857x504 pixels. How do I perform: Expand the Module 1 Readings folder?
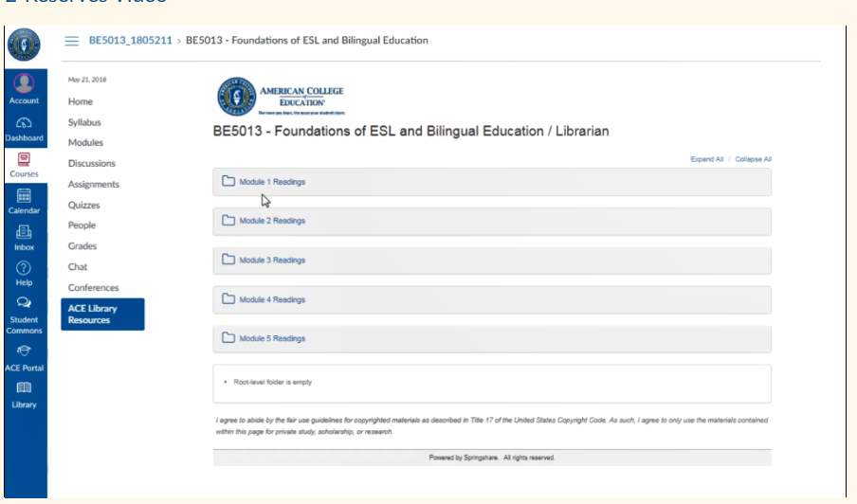point(492,182)
